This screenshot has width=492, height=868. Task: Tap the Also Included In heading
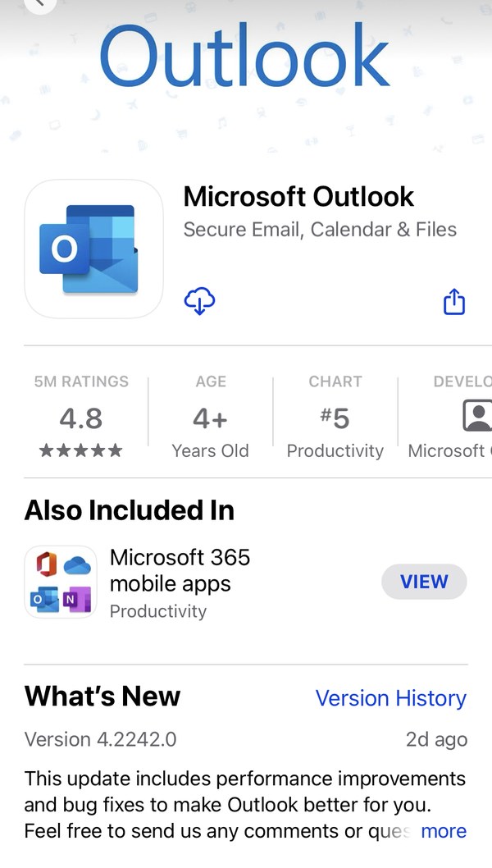pyautogui.click(x=130, y=509)
